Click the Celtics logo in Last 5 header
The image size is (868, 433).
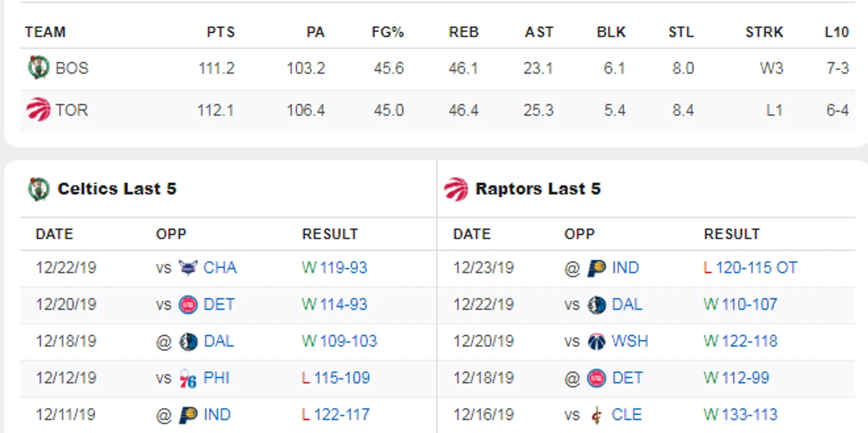tap(39, 189)
